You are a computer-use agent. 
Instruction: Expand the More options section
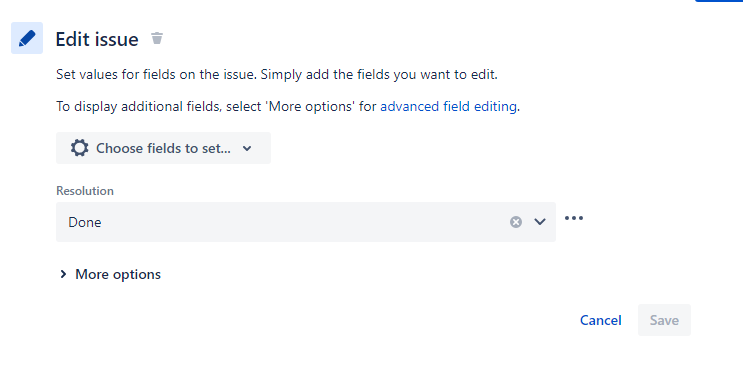110,274
